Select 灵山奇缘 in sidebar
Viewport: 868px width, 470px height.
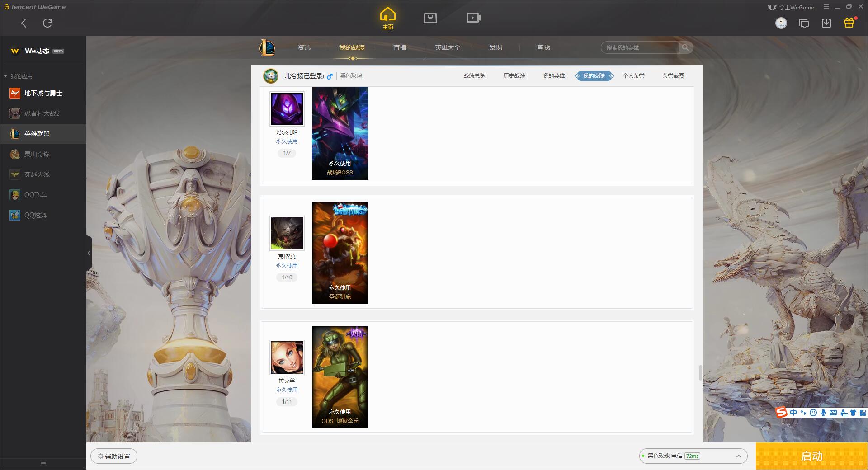[x=43, y=154]
